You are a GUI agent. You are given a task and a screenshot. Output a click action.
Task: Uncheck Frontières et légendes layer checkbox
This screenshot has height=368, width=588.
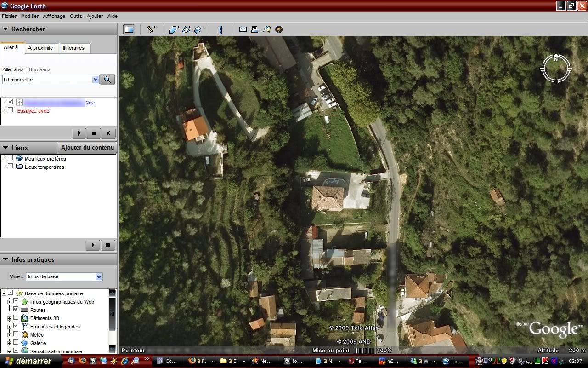(16, 326)
